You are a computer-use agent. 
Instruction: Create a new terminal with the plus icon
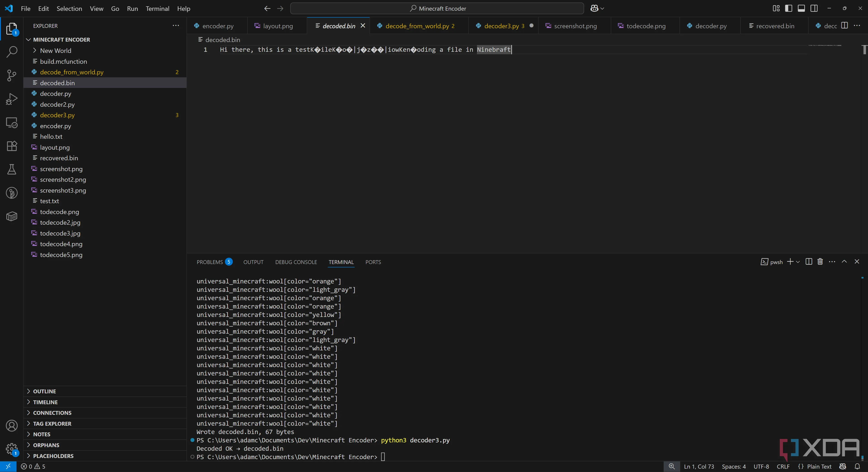790,262
